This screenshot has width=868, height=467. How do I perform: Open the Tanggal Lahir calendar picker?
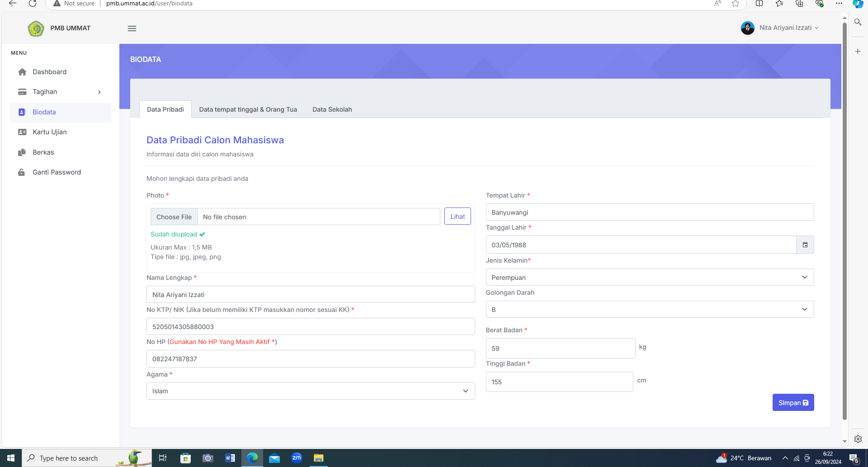[805, 245]
